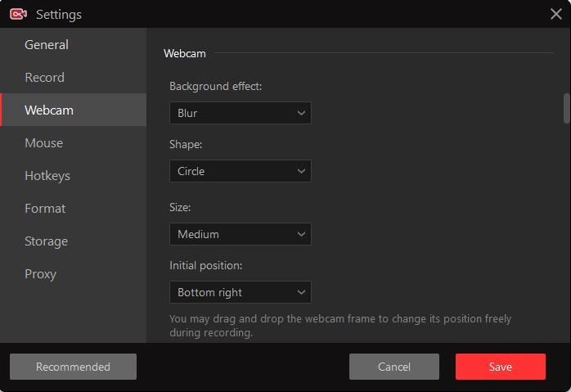This screenshot has width=571, height=392.
Task: Switch to the Proxy settings tab
Action: coord(40,274)
